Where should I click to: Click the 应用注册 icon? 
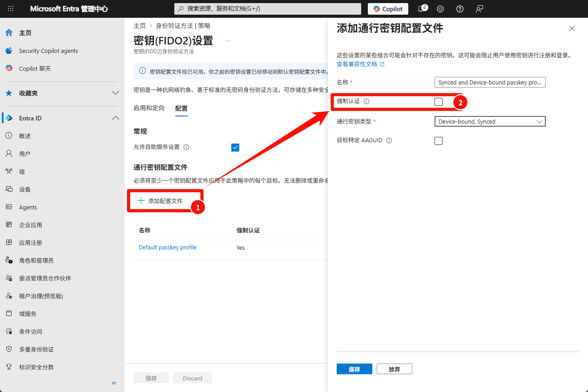click(x=9, y=243)
